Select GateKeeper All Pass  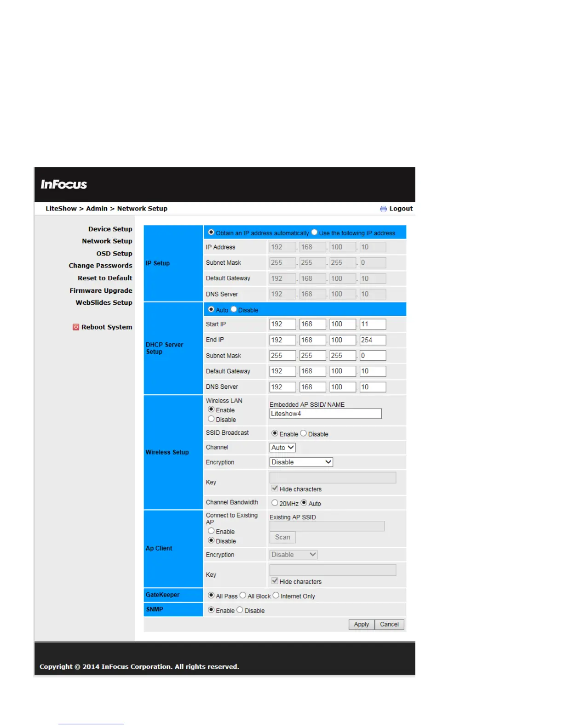click(x=211, y=596)
